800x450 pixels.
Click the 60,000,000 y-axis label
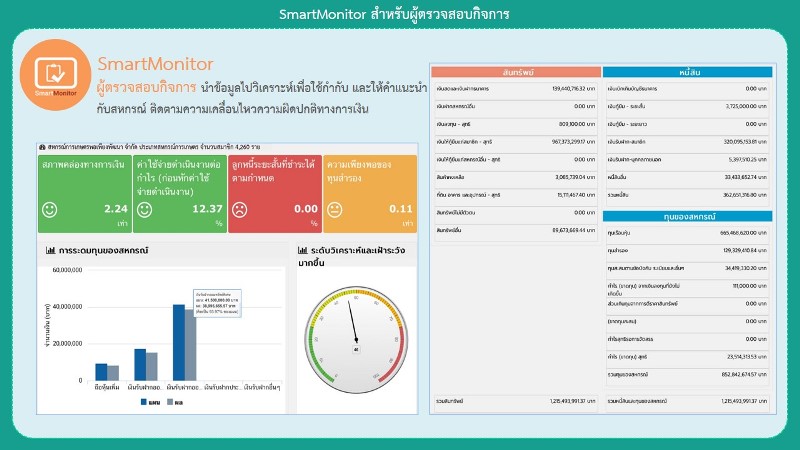(x=67, y=270)
